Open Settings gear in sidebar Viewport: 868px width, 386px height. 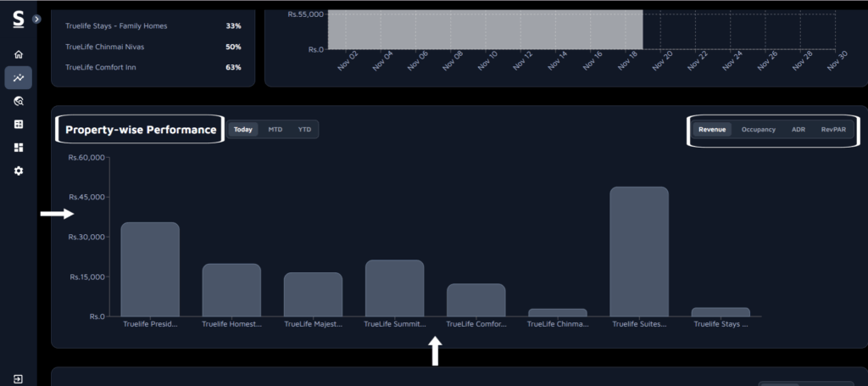19,171
